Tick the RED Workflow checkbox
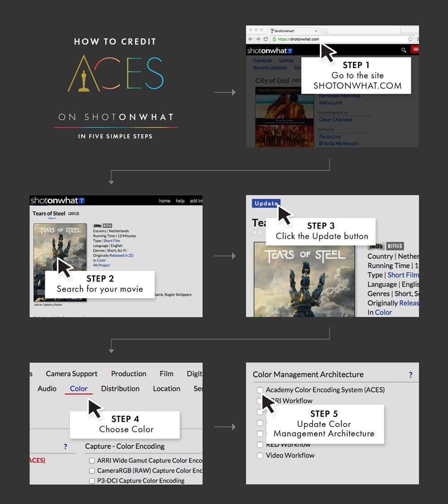The width and height of the screenshot is (448, 504). tap(260, 444)
